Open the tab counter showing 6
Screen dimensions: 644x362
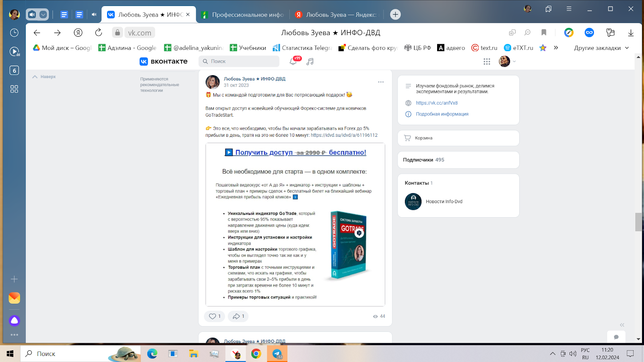click(14, 70)
